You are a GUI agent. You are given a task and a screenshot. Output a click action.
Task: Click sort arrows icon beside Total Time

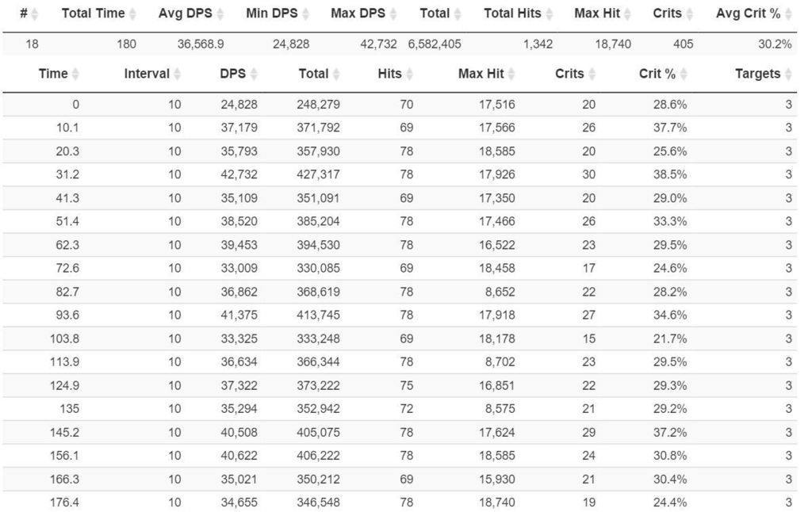pos(132,14)
